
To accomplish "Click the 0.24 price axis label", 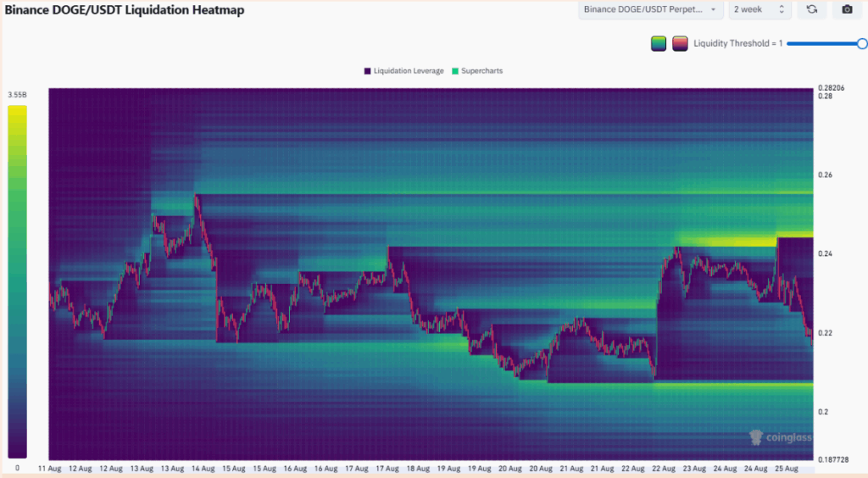I will [825, 254].
